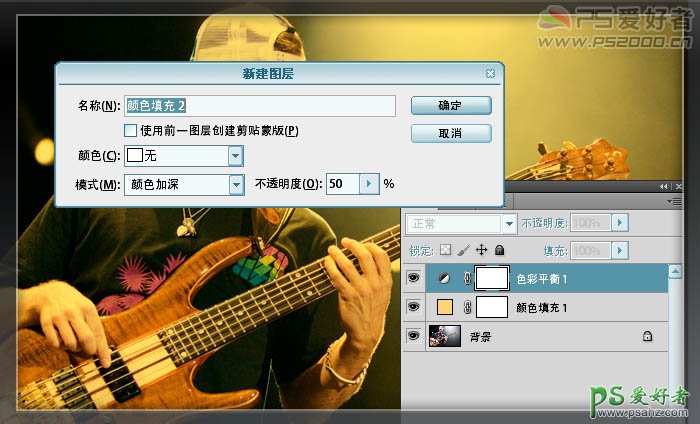Click the orange color swatch of 颜色填充 1

pyautogui.click(x=443, y=308)
